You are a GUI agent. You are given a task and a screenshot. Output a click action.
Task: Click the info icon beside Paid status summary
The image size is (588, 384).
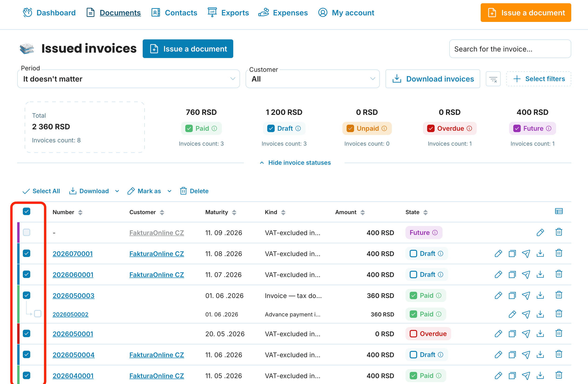click(x=214, y=129)
